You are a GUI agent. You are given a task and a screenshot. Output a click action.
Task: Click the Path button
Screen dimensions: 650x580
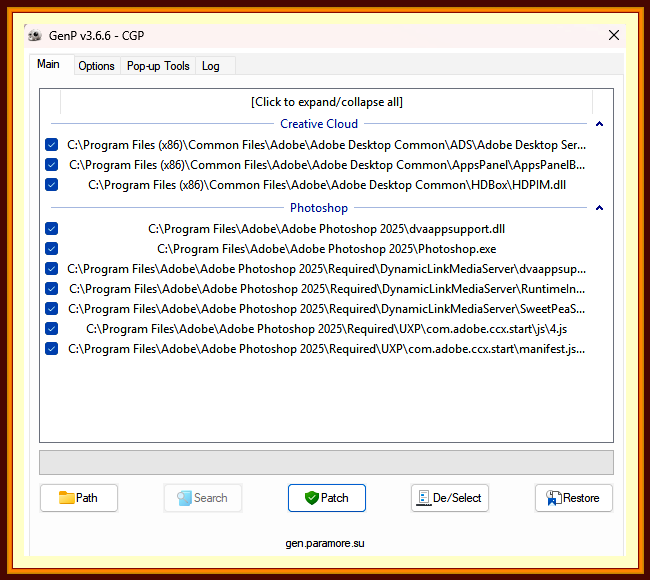click(79, 497)
